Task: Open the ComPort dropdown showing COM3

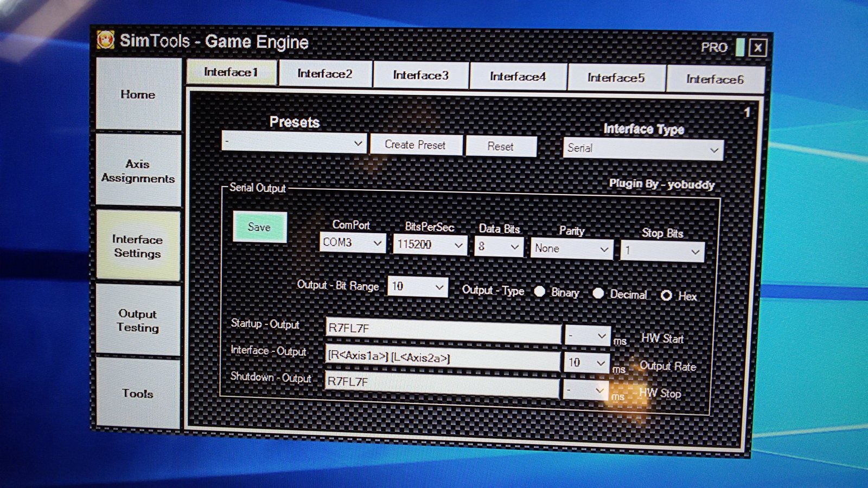Action: click(353, 243)
